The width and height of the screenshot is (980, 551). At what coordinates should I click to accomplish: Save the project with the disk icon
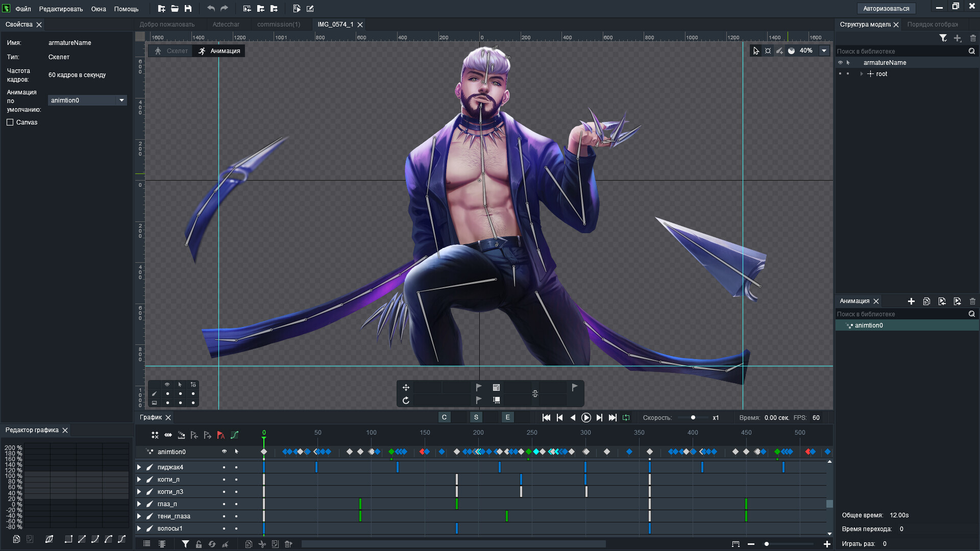(188, 9)
